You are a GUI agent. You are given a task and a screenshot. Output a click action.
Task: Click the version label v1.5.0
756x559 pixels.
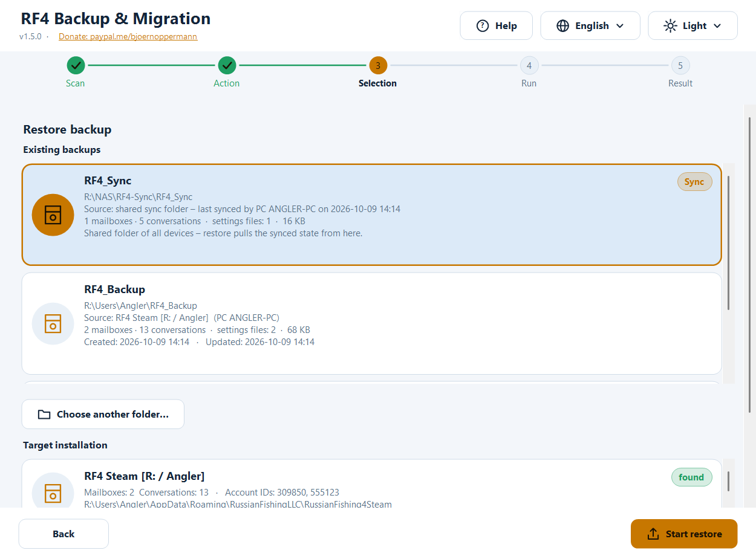pos(30,36)
